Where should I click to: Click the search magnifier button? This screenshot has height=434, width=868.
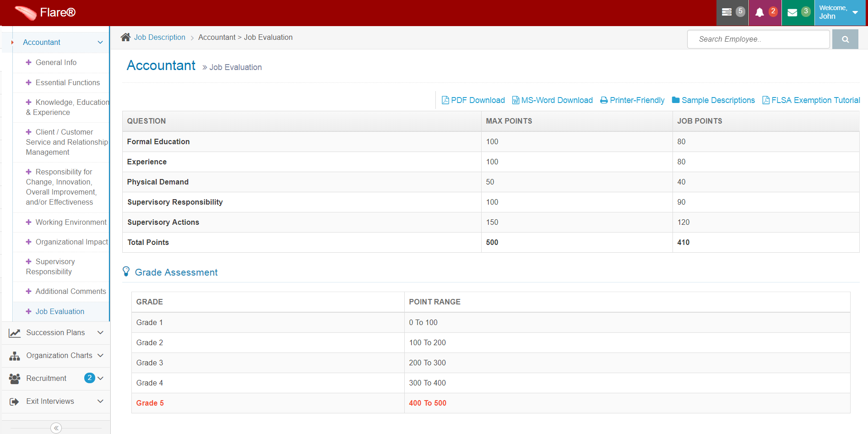coord(845,39)
